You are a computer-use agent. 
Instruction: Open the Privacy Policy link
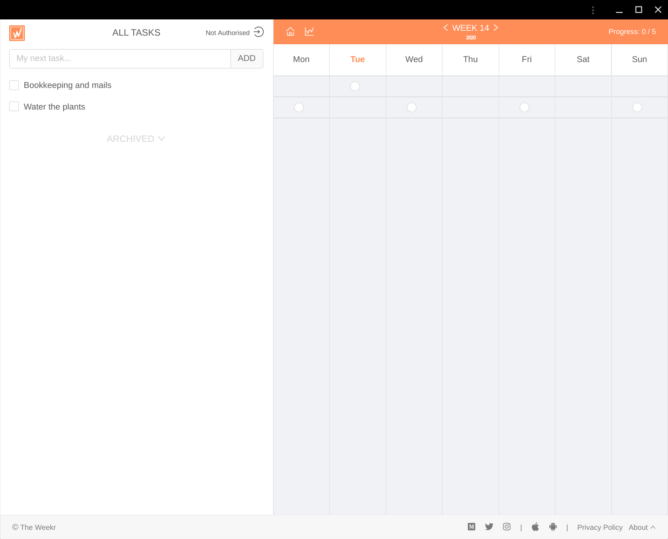tap(600, 527)
